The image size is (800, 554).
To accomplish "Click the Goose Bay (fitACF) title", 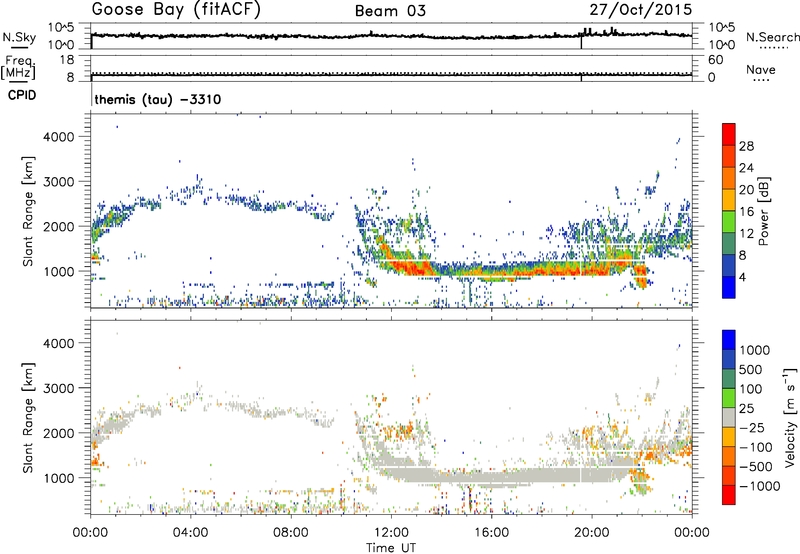I will 176,10.
